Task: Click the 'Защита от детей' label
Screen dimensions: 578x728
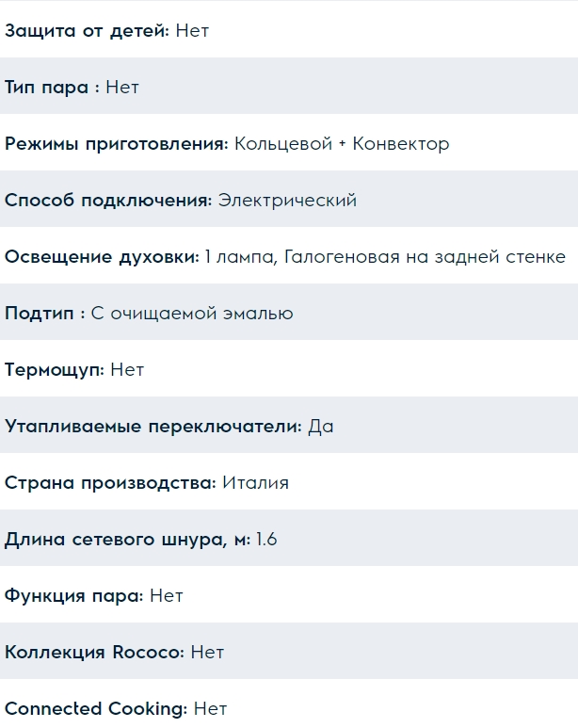Action: point(87,30)
